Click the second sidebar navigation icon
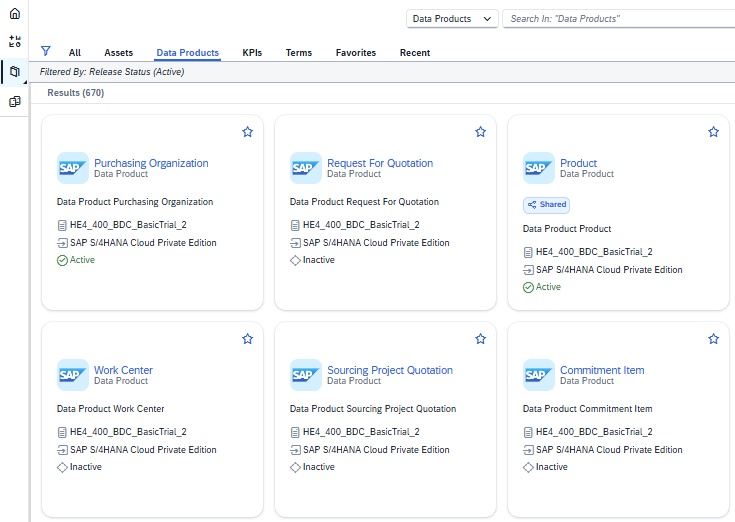This screenshot has height=522, width=735. (14, 42)
